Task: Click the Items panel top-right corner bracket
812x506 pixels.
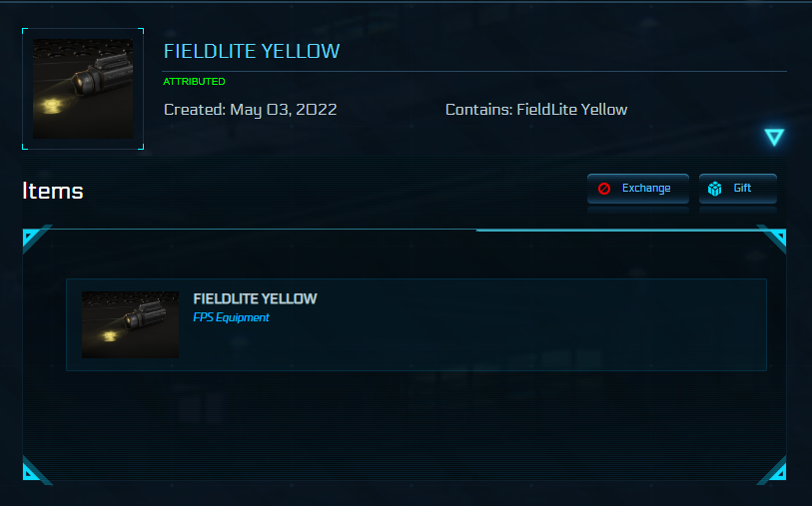Action: click(x=774, y=238)
